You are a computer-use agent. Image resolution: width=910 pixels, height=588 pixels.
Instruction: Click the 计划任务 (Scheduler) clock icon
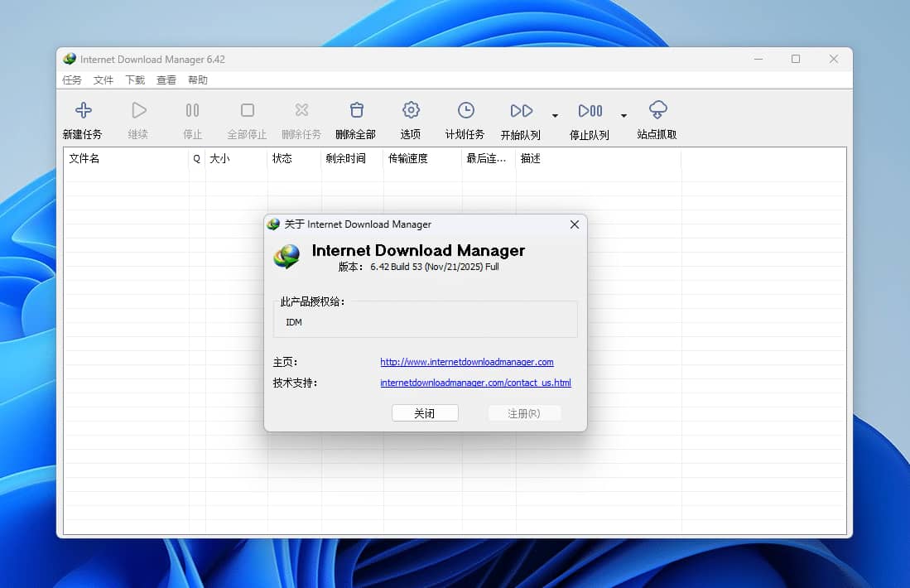click(x=465, y=117)
